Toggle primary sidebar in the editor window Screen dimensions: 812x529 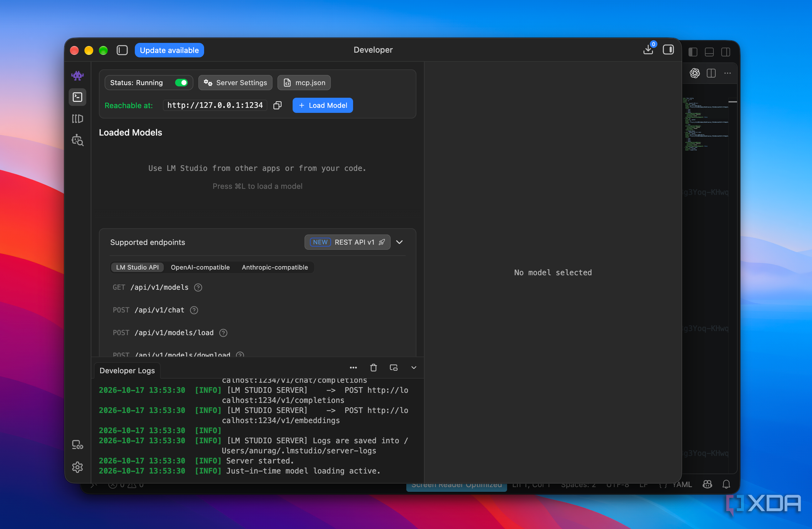[x=693, y=52]
